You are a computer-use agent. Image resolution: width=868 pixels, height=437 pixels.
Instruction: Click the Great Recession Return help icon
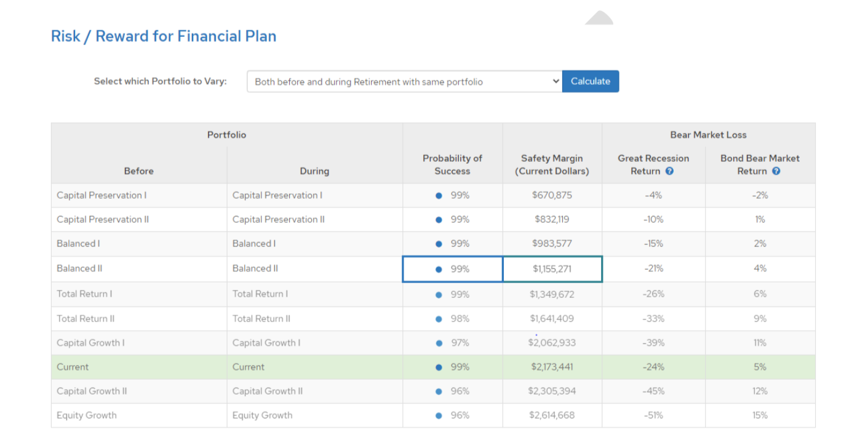click(669, 171)
